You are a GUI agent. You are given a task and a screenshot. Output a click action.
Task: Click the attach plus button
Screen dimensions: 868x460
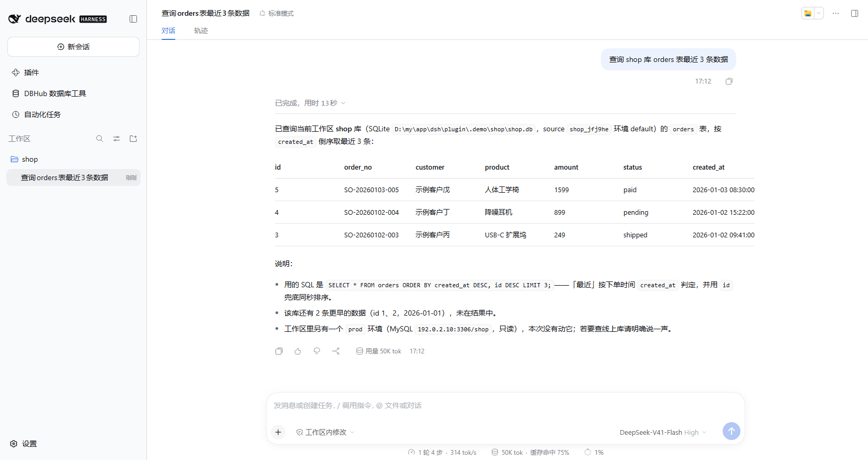click(278, 432)
